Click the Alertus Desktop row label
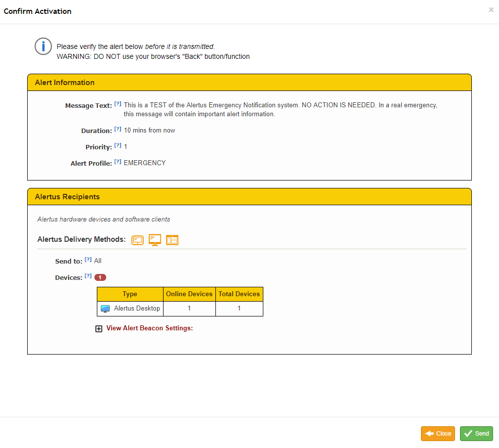 point(137,308)
